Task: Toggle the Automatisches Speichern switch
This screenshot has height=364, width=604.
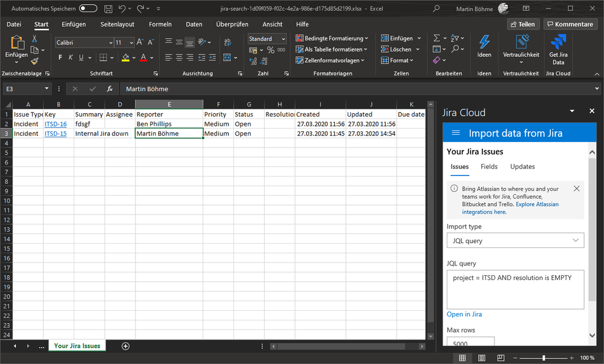Action: tap(88, 8)
